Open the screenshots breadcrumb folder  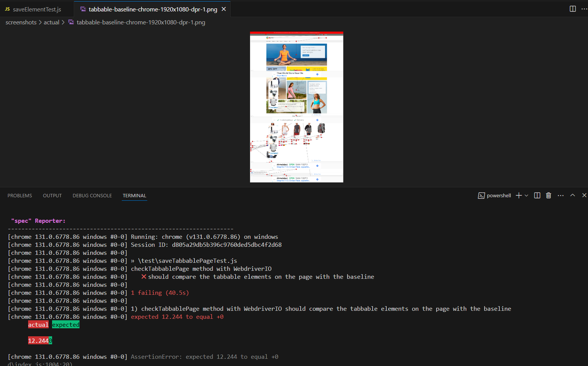coord(21,22)
